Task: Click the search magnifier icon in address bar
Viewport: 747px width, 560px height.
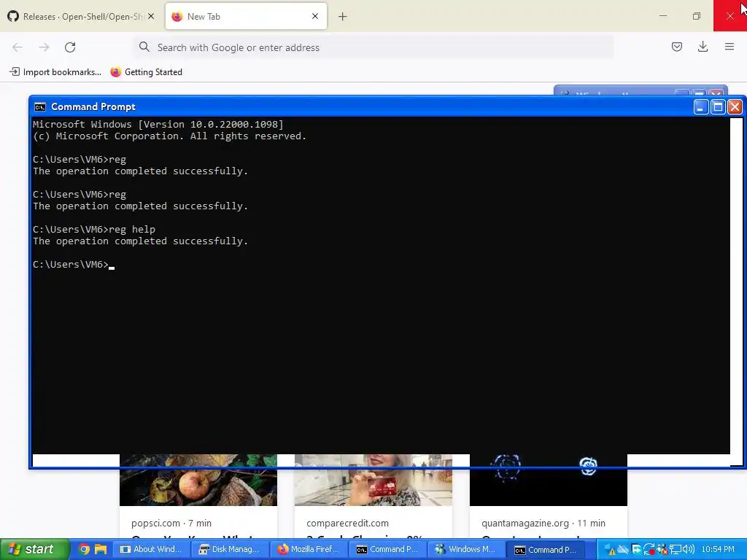Action: click(x=144, y=47)
